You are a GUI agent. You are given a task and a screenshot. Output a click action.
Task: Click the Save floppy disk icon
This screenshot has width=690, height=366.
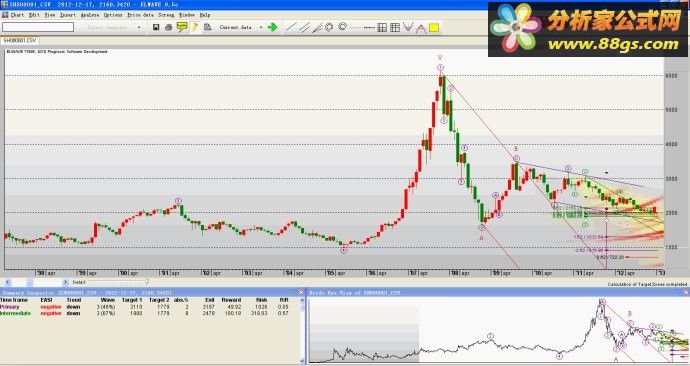click(156, 27)
